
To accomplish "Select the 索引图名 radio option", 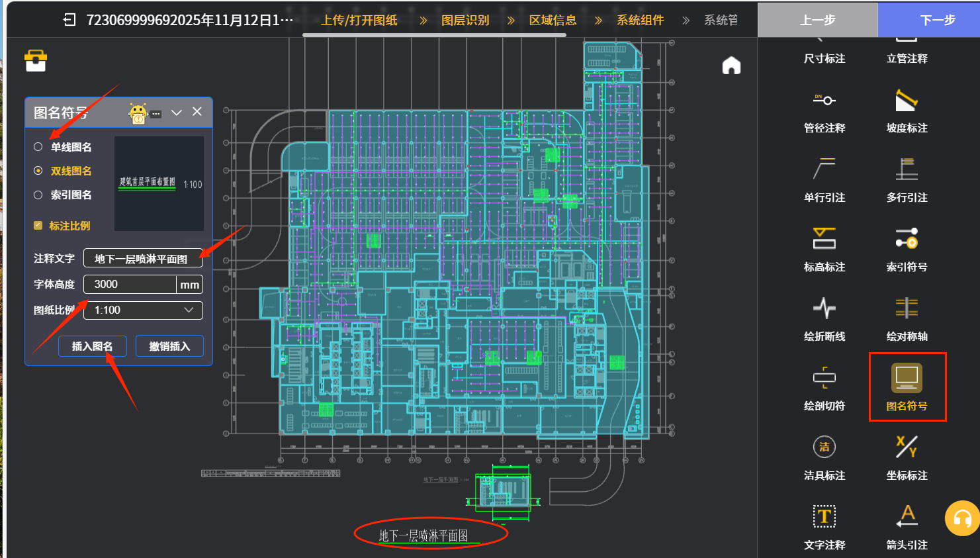I will point(38,195).
